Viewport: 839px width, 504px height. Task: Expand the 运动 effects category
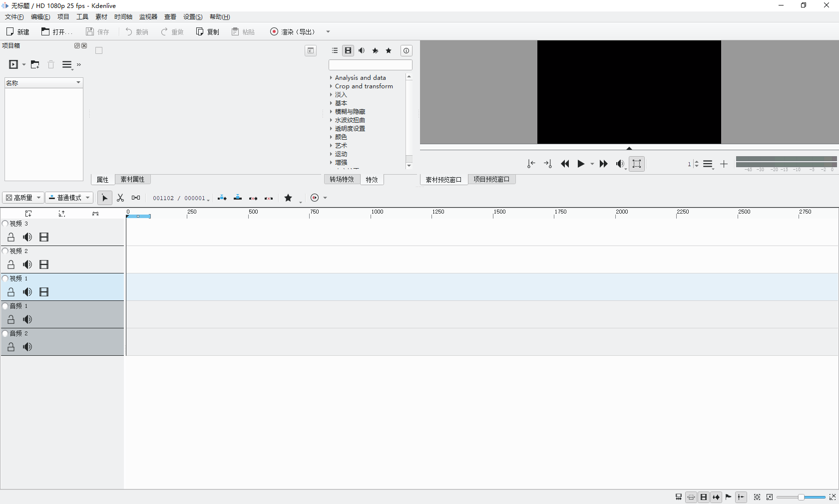tap(331, 154)
